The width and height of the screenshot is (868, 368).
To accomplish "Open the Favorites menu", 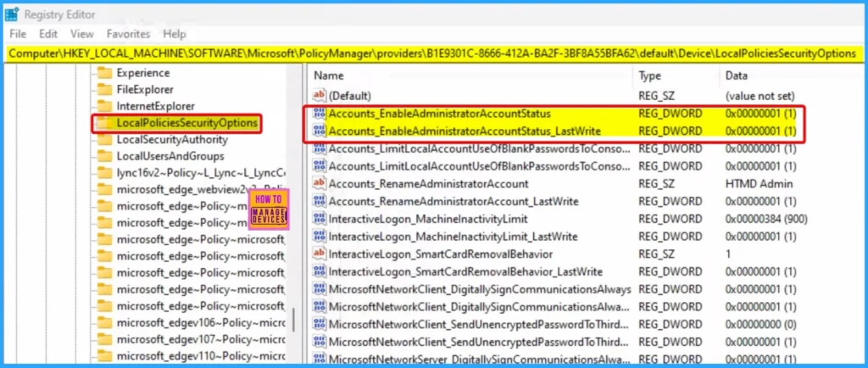I will [129, 34].
